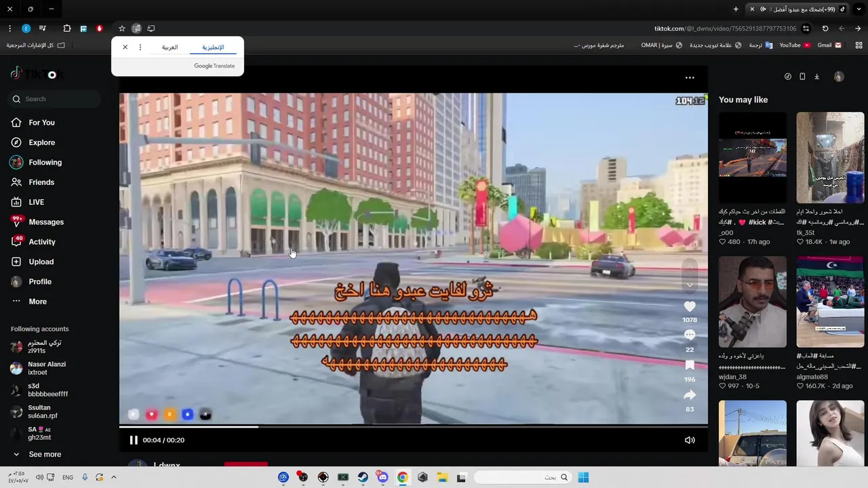This screenshot has height=488, width=868.
Task: Open s3d following account
Action: pyautogui.click(x=39, y=390)
